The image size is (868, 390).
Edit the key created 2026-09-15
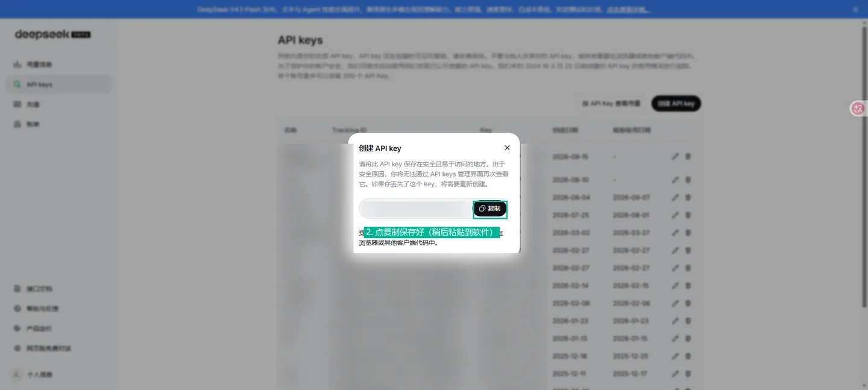pyautogui.click(x=675, y=157)
